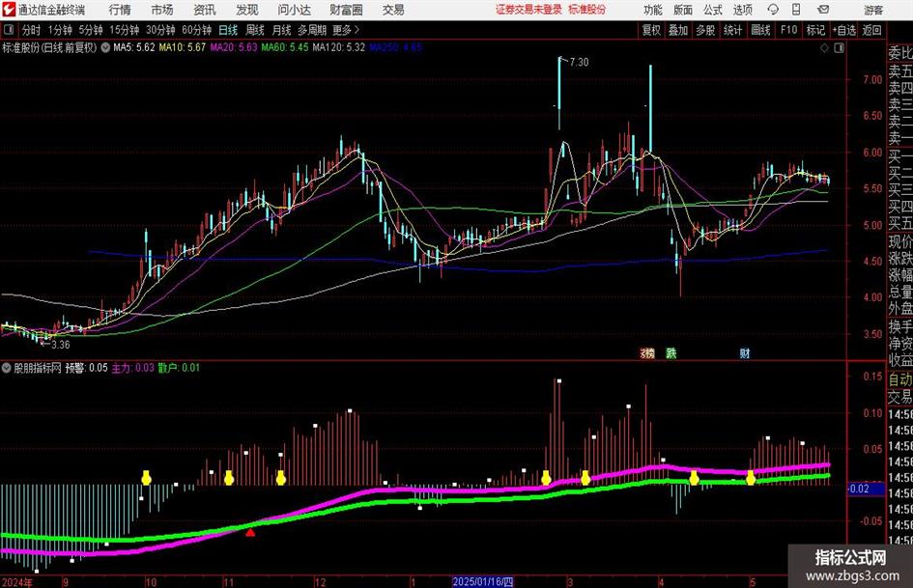Open the 交易 menu

393,10
